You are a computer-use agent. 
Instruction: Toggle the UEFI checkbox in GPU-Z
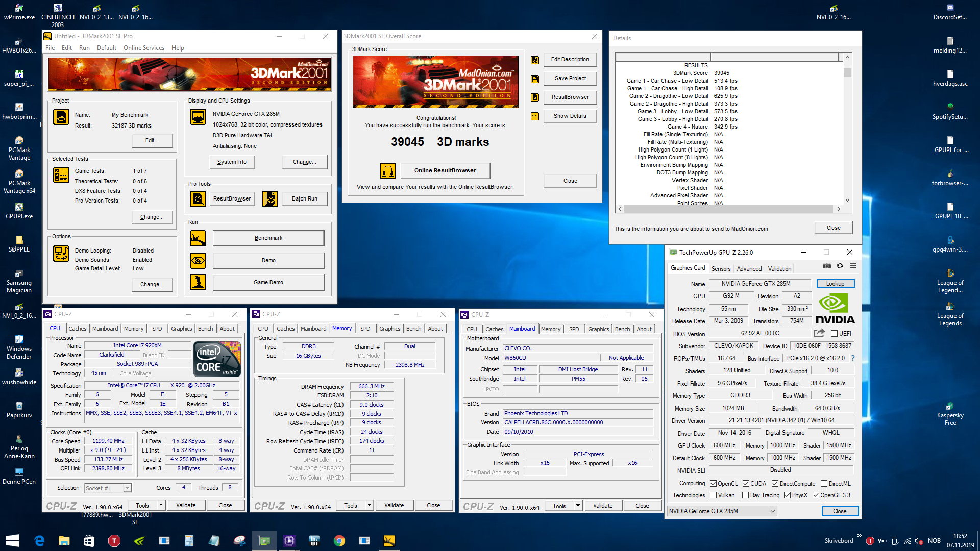click(834, 334)
